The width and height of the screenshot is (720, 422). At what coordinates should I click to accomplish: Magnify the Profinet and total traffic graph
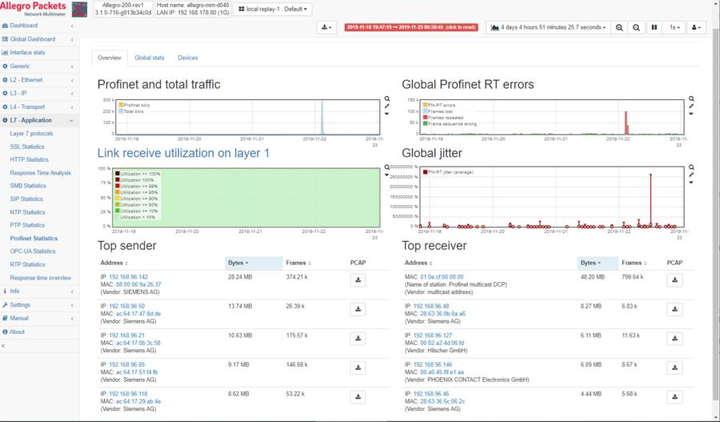387,99
